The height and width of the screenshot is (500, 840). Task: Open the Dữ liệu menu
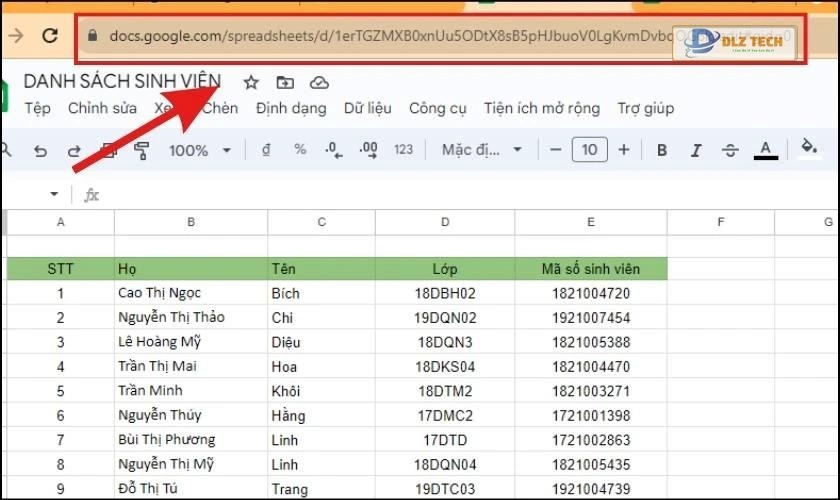(368, 108)
